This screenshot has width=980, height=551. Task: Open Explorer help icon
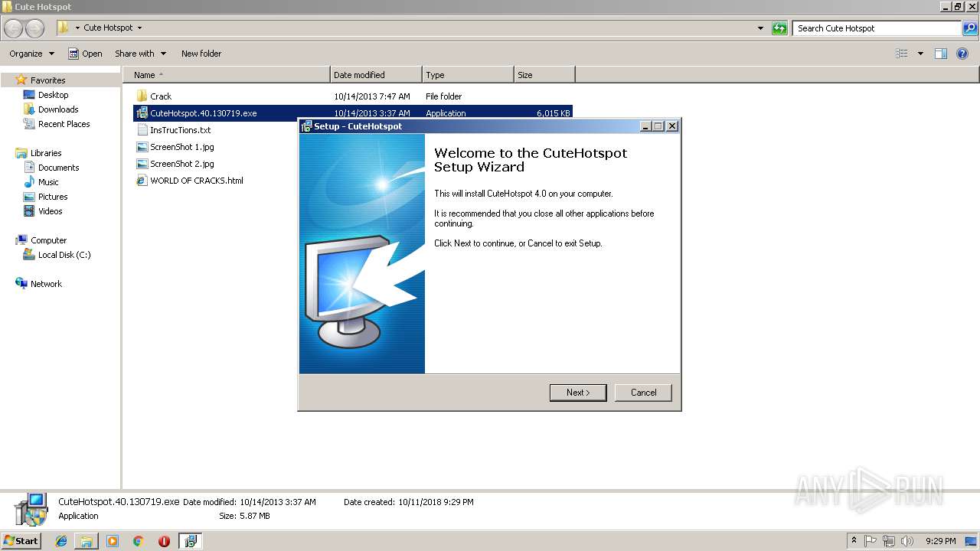point(963,54)
